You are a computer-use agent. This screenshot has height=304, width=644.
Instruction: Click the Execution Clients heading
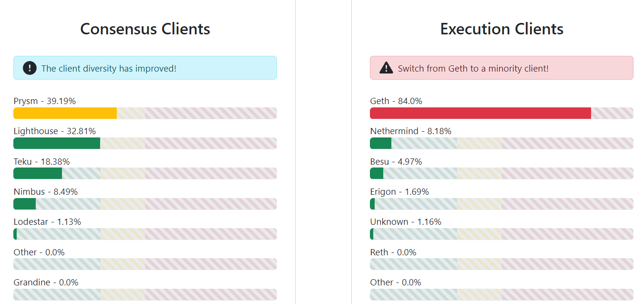501,29
